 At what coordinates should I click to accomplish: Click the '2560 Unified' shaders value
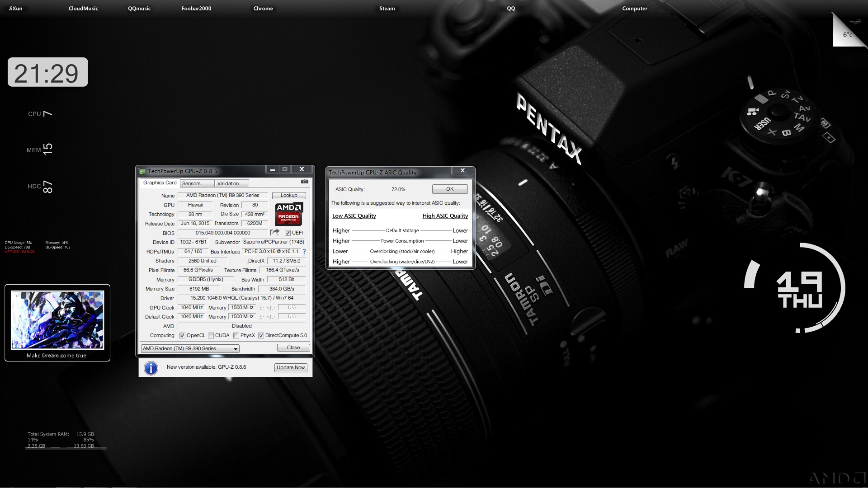(x=202, y=261)
